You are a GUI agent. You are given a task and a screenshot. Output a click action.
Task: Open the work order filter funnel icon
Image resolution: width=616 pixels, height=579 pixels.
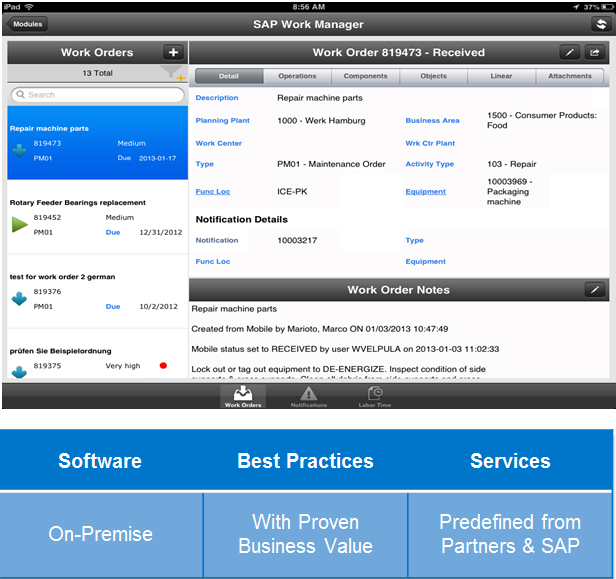pos(171,72)
